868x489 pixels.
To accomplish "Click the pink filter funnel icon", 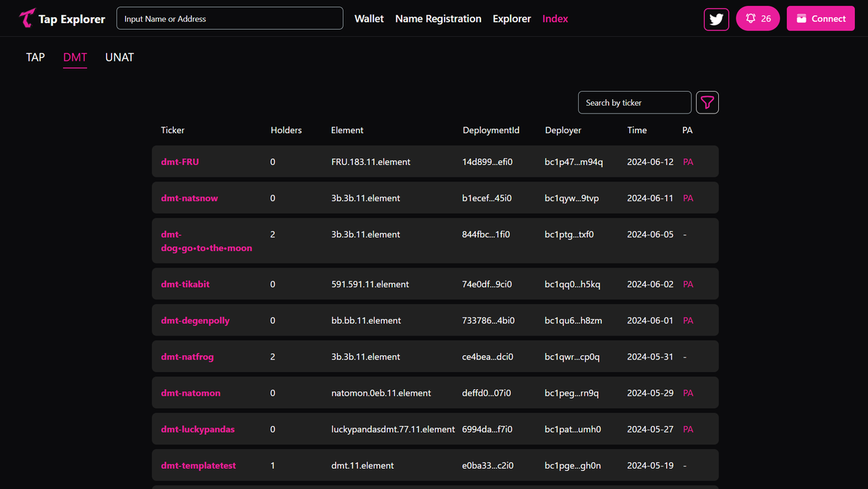I will point(707,103).
